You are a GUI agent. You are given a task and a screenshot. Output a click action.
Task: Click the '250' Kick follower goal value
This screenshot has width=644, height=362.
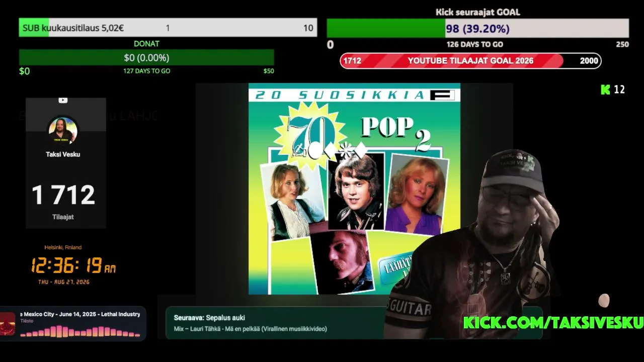tap(622, 44)
